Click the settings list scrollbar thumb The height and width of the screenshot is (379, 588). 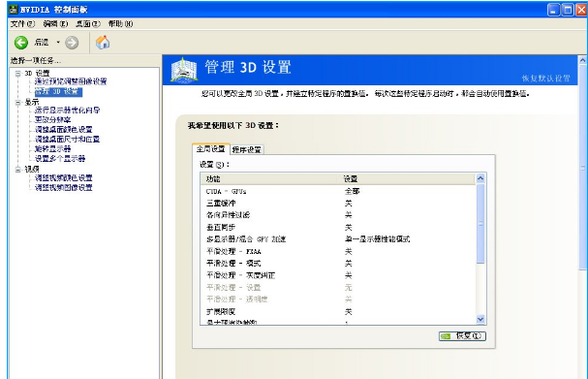[480, 224]
